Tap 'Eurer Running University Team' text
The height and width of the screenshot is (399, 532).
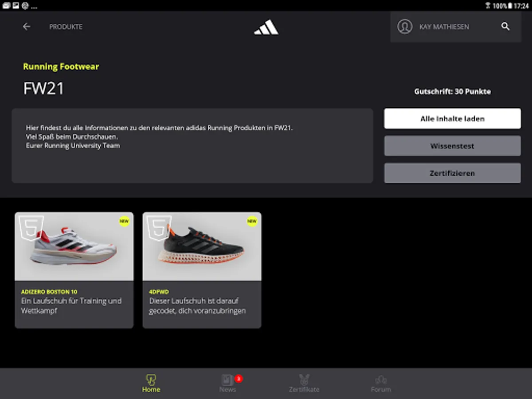pyautogui.click(x=73, y=145)
